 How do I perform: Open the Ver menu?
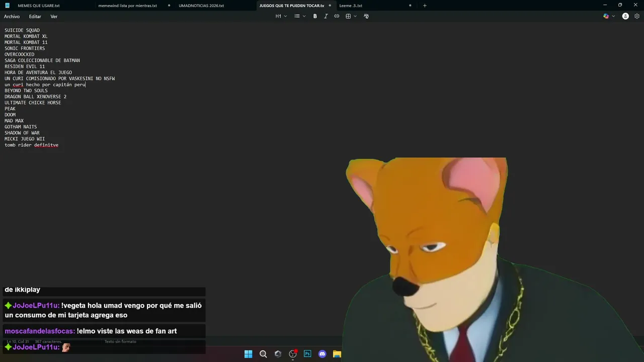click(54, 17)
